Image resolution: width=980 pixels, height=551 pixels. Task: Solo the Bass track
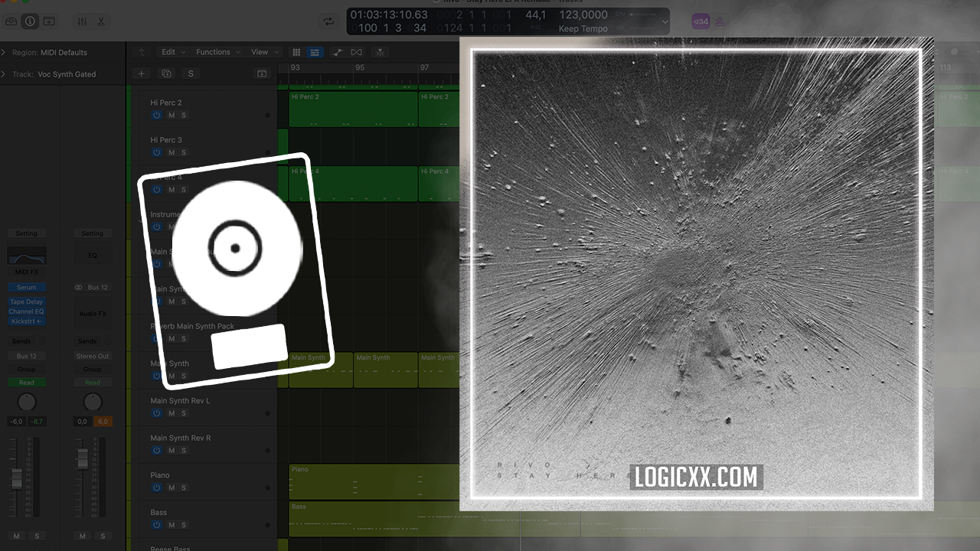tap(184, 525)
